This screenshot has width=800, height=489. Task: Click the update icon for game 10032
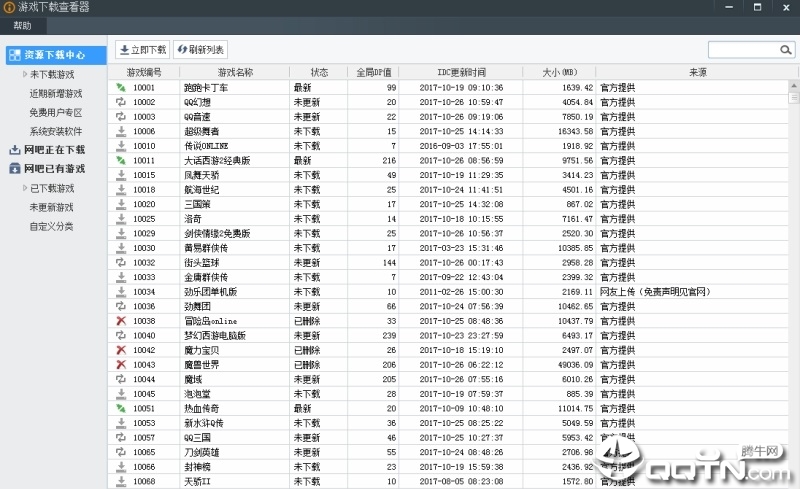[x=120, y=262]
